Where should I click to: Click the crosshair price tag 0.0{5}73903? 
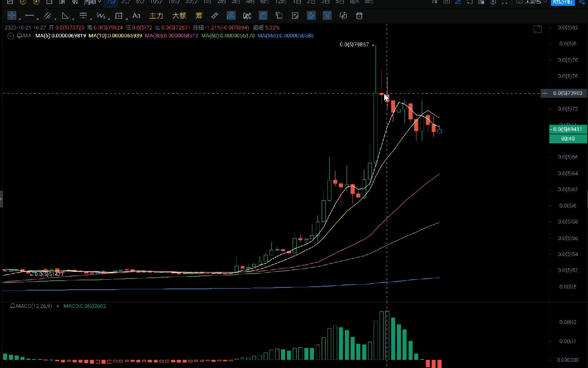[x=568, y=93]
